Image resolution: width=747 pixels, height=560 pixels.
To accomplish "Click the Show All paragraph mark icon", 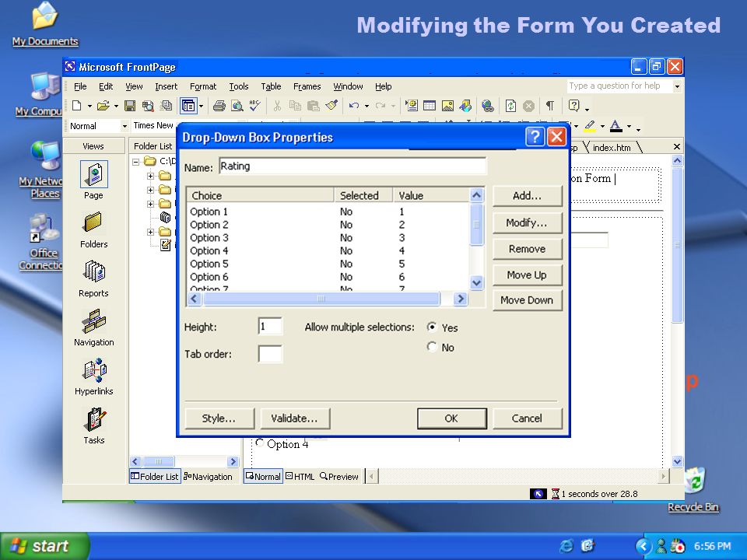I will coord(550,106).
